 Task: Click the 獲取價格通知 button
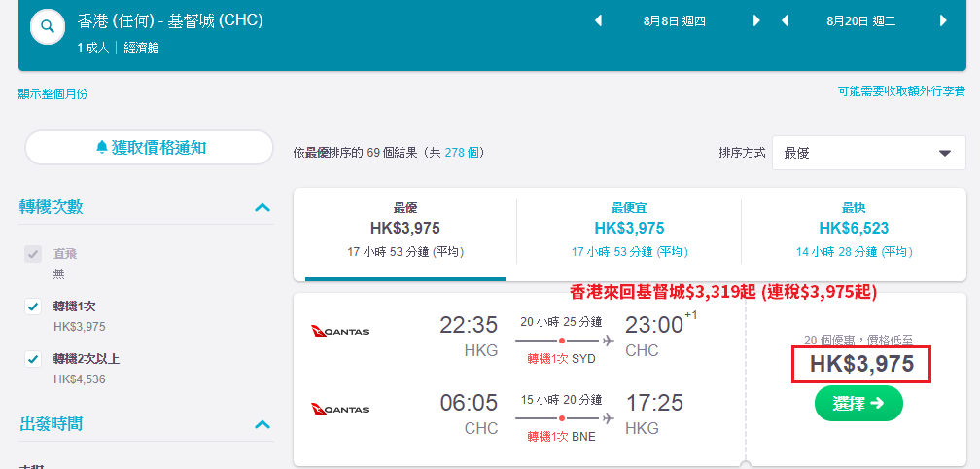coord(150,148)
